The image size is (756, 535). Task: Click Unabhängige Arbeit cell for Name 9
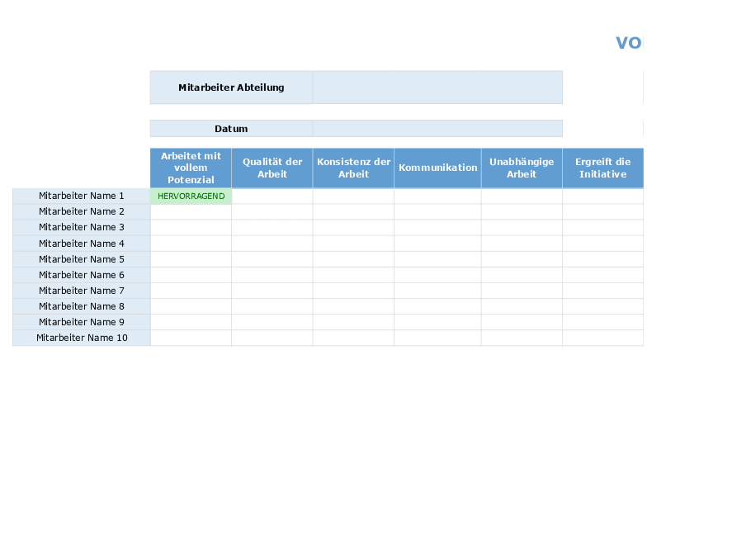click(x=522, y=322)
